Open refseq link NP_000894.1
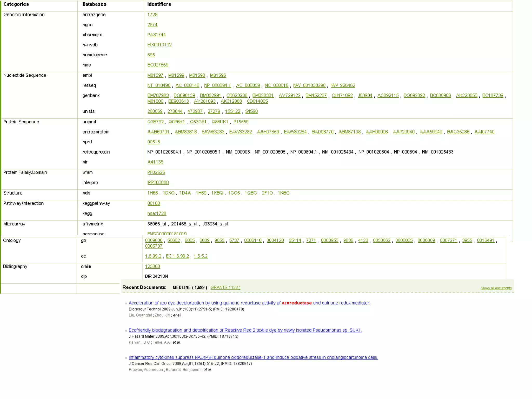Viewport: 532px width, 399px height. click(217, 85)
